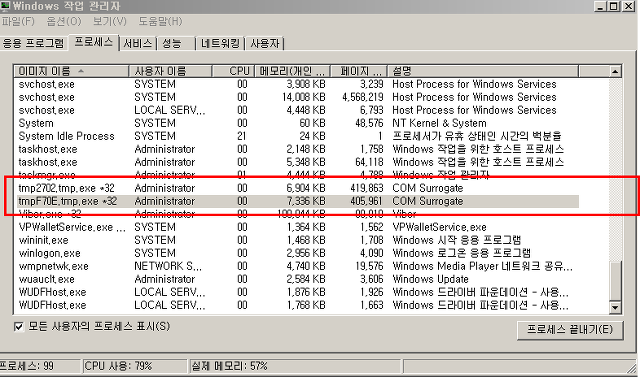Screen dimensions: 640x377
Task: Select VPWalletService.exe process row
Action: click(x=298, y=227)
